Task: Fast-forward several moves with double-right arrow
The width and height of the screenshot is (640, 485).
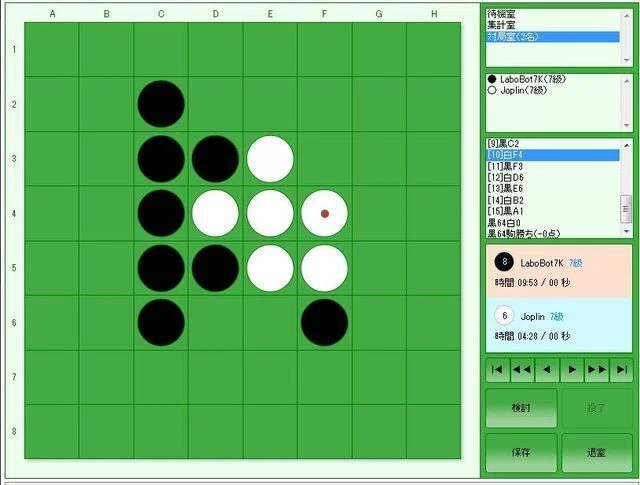Action: [x=597, y=370]
